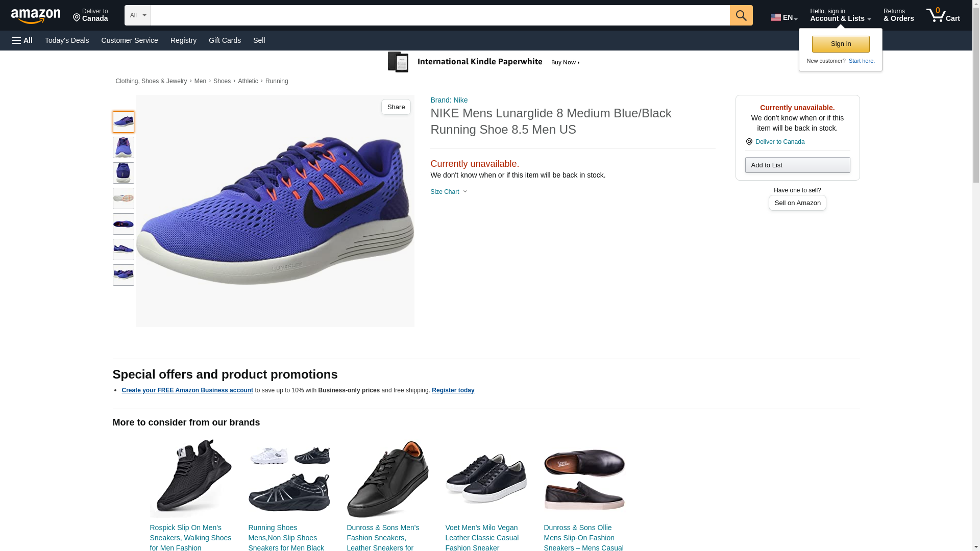Expand the search category All dropdown
Screen dimensions: 980x551
(x=137, y=15)
